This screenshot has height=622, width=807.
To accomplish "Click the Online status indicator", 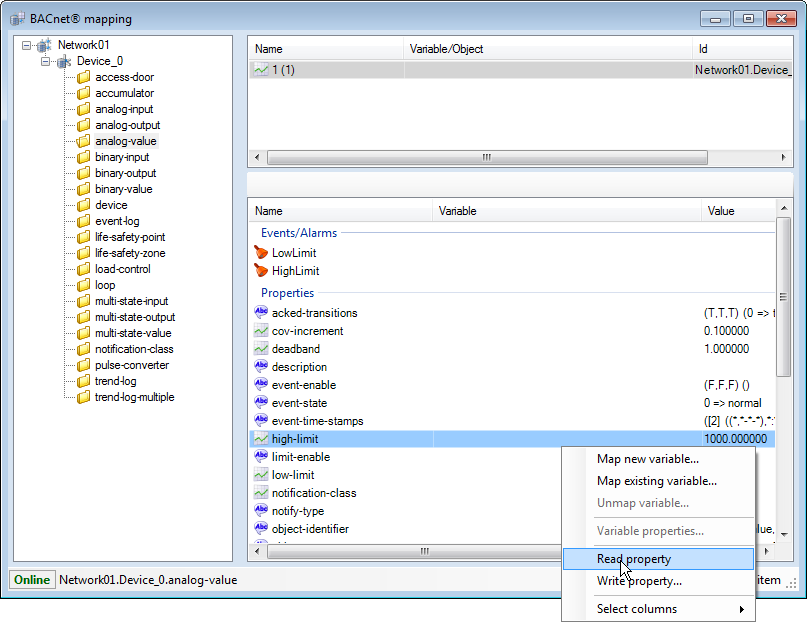I will click(x=32, y=580).
